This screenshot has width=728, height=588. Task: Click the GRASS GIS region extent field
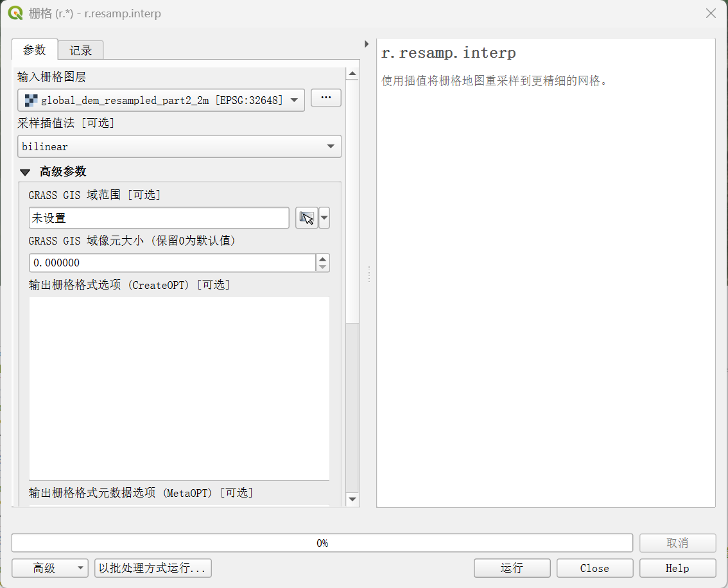pos(159,218)
